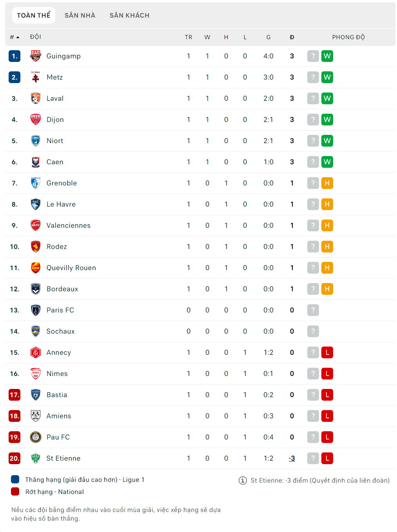Sort by the Đ points column header
The image size is (397, 532).
292,37
